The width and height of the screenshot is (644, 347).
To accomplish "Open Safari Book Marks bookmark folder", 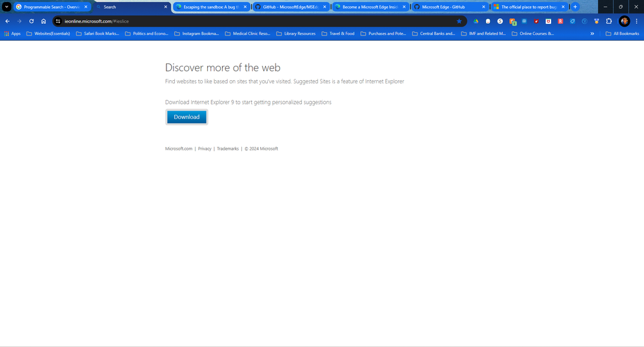I will coord(97,34).
